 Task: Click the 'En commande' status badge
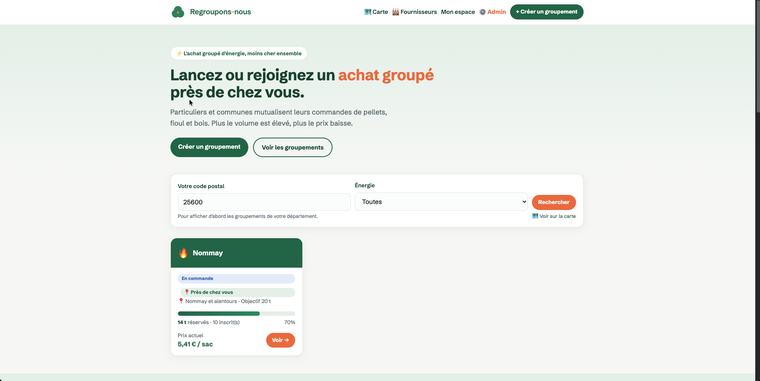pos(236,279)
